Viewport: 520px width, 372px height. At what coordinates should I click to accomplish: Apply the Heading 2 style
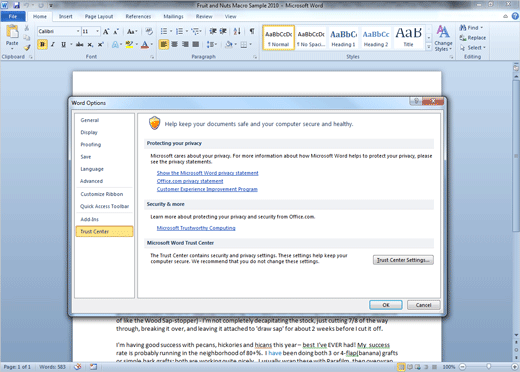coord(376,38)
